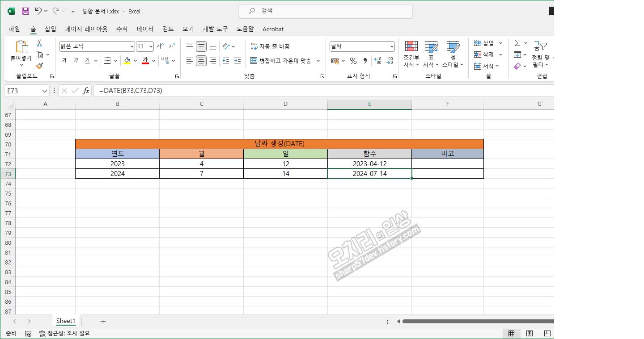
Task: Select column E header
Action: point(369,104)
